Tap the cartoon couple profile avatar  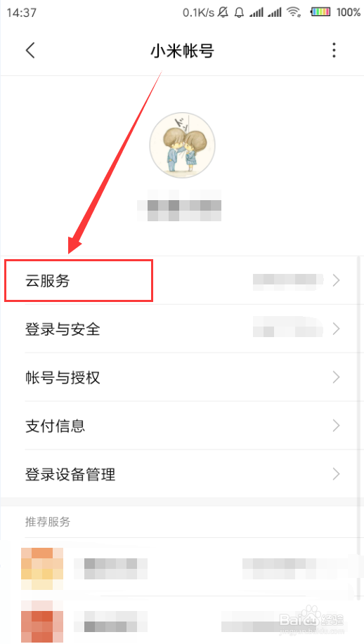pyautogui.click(x=182, y=145)
